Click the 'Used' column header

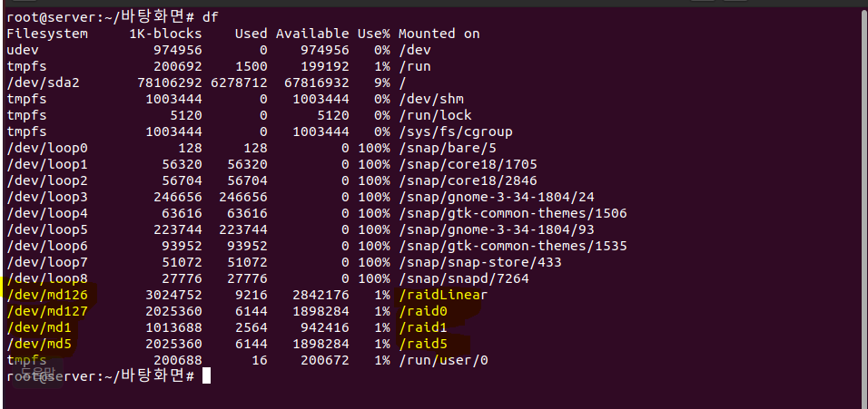click(x=251, y=34)
